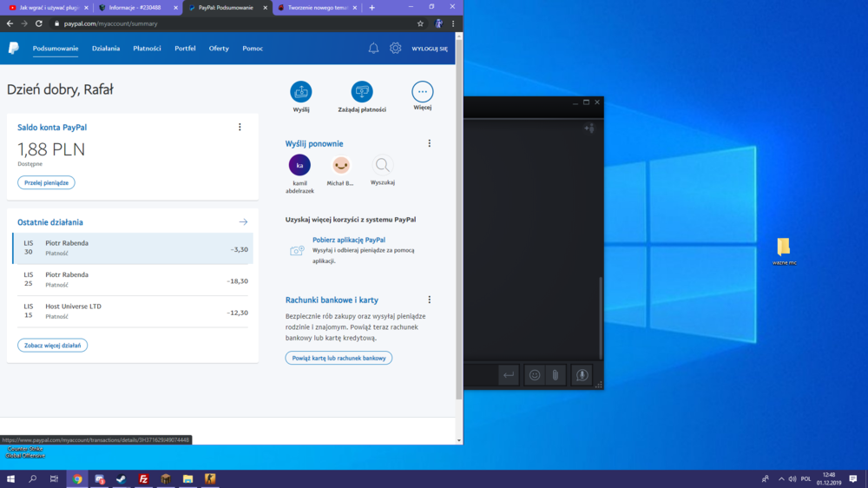
Task: Show hidden system tray icons
Action: [781, 479]
